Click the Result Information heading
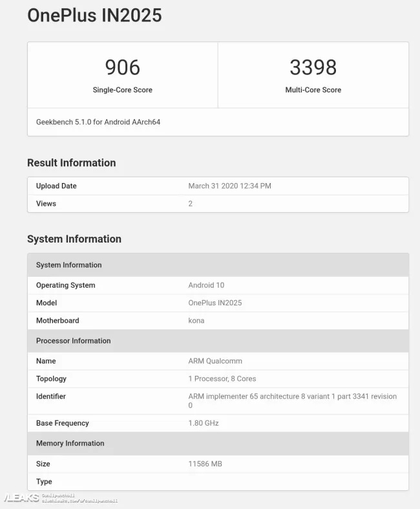Image resolution: width=420 pixels, height=509 pixels. (71, 162)
